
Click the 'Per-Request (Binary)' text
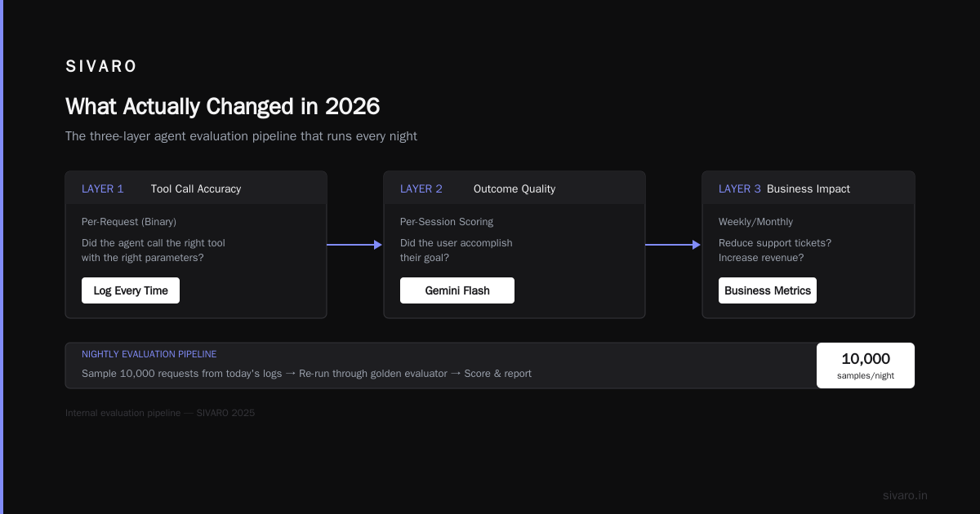point(129,222)
